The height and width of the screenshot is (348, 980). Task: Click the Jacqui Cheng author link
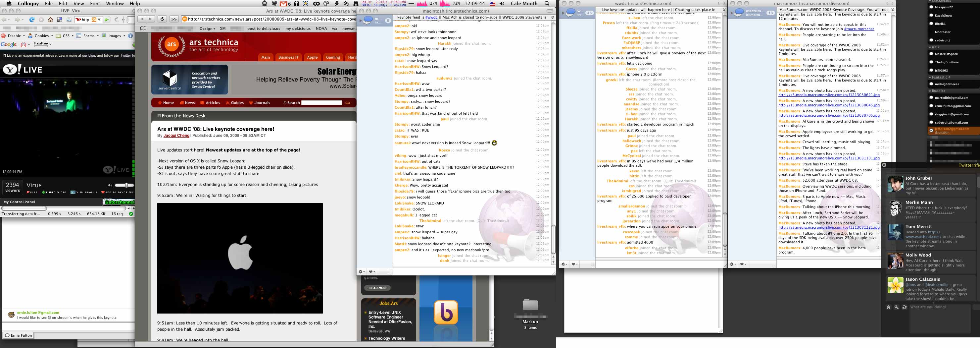pyautogui.click(x=176, y=136)
